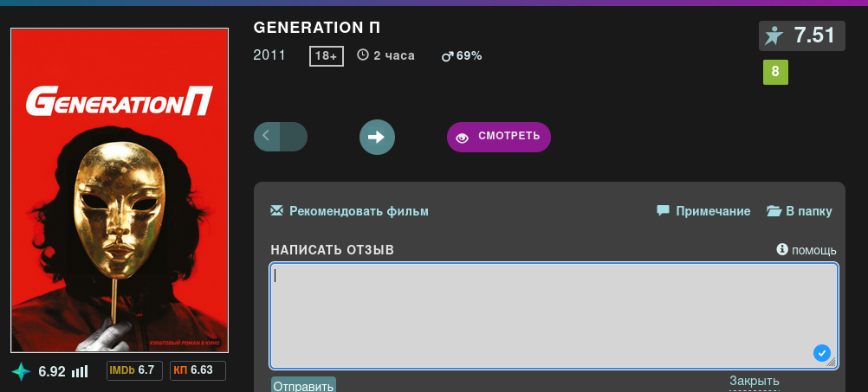Viewport: 868px width, 392px height.
Task: Click the star icon beside 7.51 rating
Action: (x=774, y=35)
